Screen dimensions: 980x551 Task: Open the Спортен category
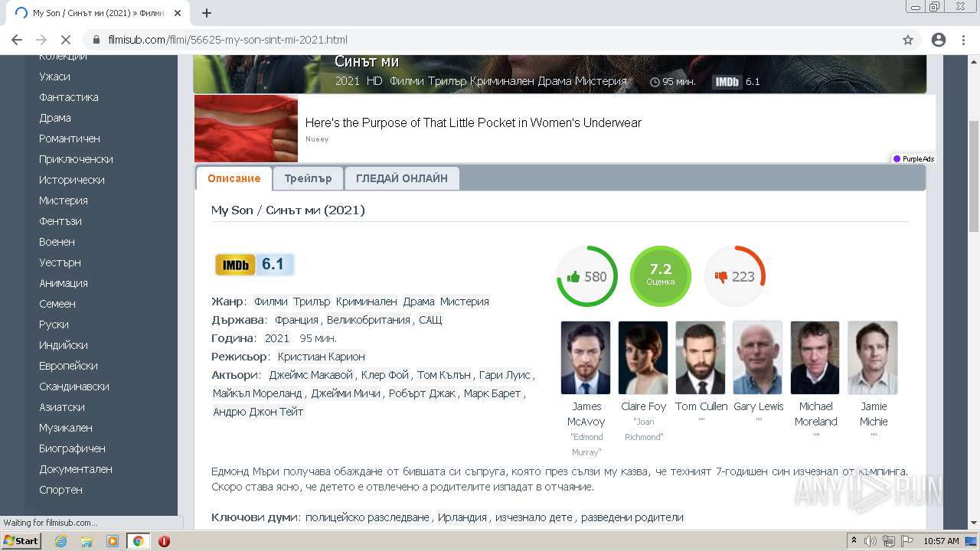coord(60,490)
